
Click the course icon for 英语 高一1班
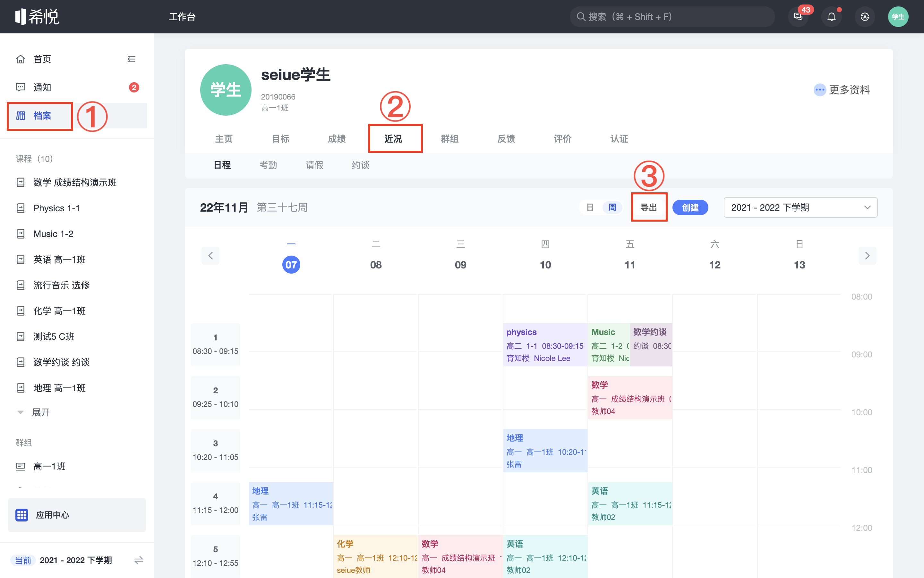pyautogui.click(x=21, y=259)
